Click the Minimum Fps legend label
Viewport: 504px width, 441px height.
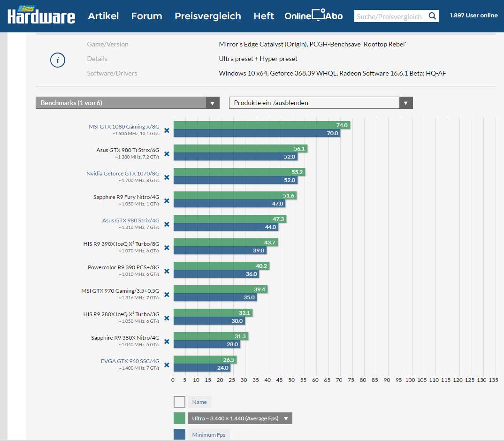(x=209, y=434)
